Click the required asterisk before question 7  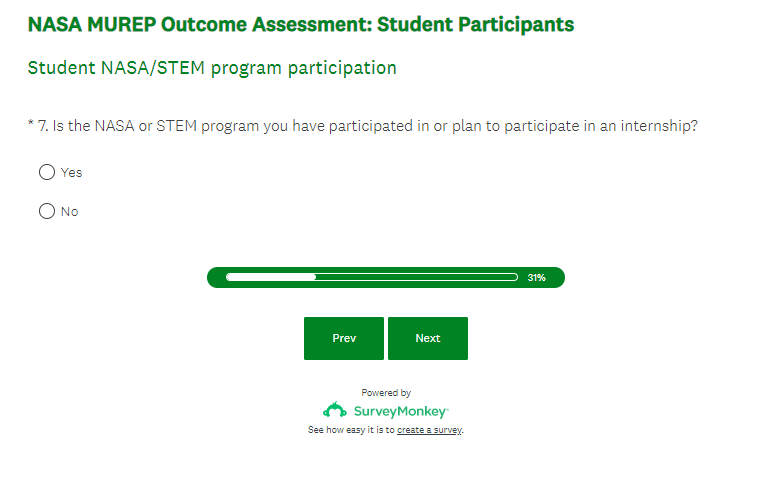(x=31, y=125)
